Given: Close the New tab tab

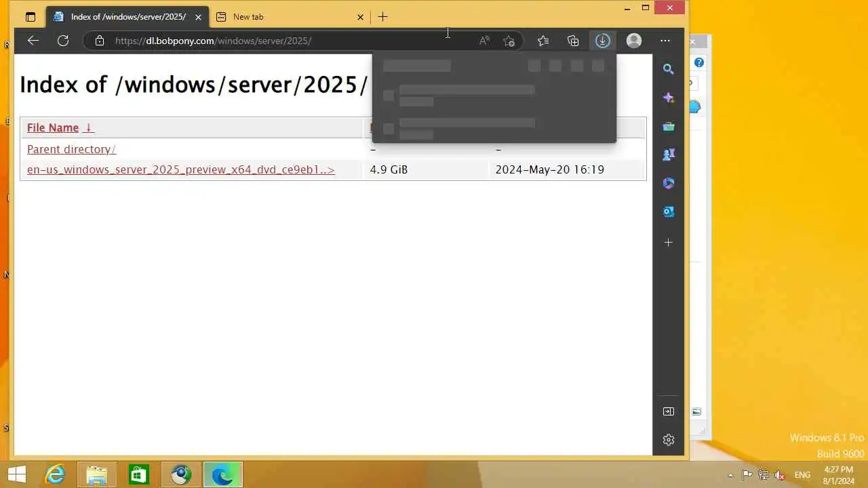Looking at the screenshot, I should (x=360, y=17).
